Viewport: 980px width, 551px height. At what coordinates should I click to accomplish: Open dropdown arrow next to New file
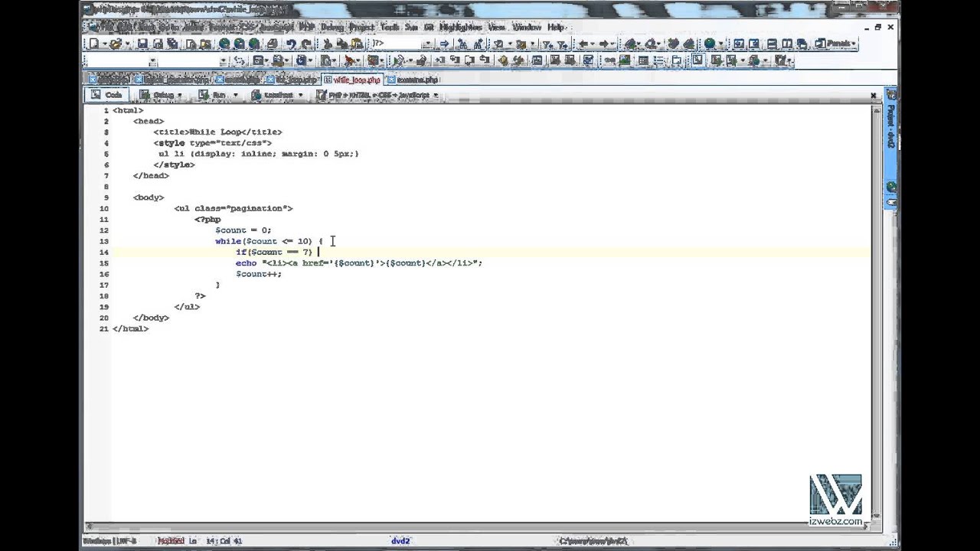pos(105,44)
